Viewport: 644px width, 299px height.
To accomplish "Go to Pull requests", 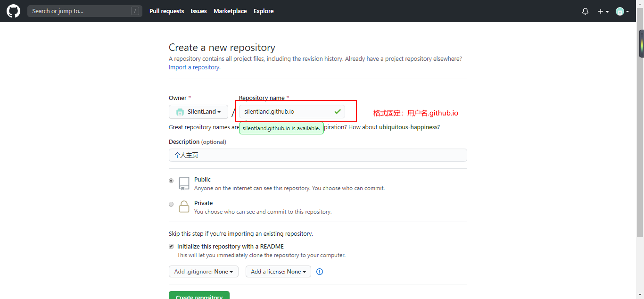I will click(x=166, y=11).
